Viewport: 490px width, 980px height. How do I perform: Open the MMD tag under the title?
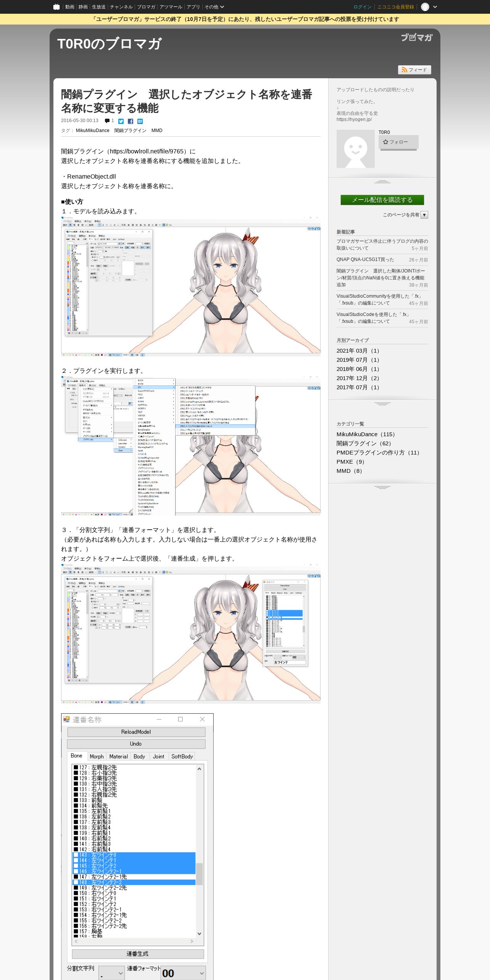[157, 131]
